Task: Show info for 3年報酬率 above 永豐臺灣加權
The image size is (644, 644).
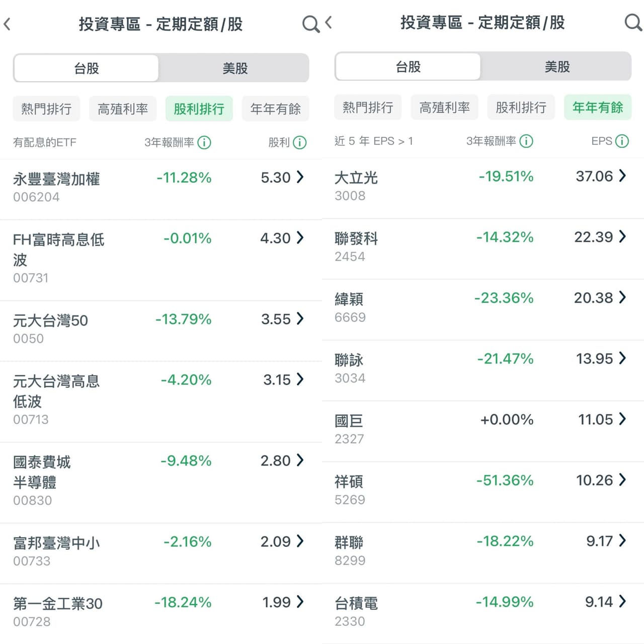Action: click(204, 142)
